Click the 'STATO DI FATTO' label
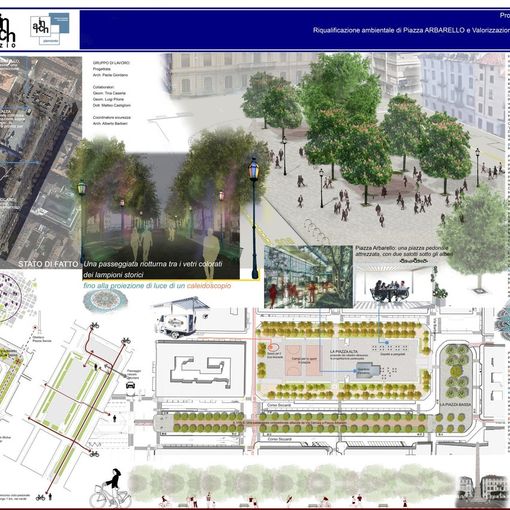510x510 pixels. tap(48, 264)
